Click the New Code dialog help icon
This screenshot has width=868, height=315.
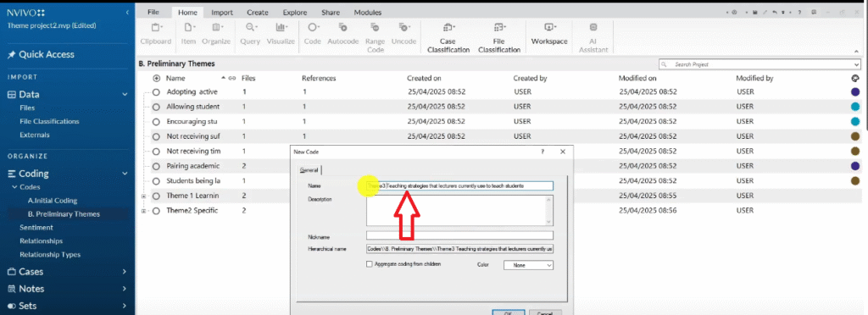[542, 152]
